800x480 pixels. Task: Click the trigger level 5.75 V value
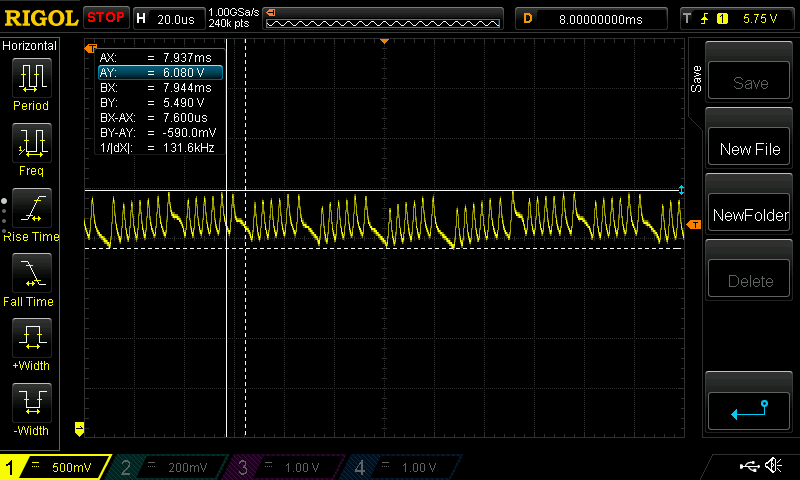tap(760, 19)
